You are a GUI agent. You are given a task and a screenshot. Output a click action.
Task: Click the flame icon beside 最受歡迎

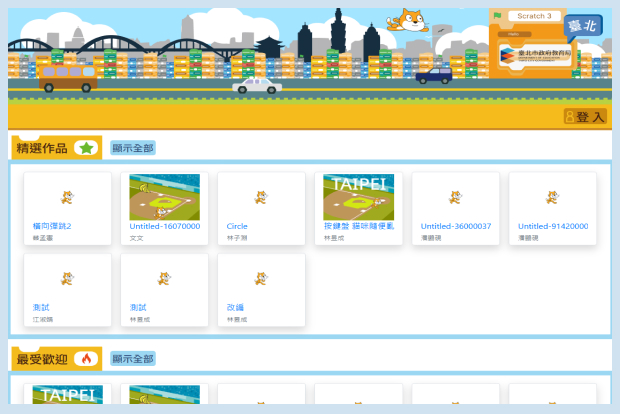click(x=86, y=359)
